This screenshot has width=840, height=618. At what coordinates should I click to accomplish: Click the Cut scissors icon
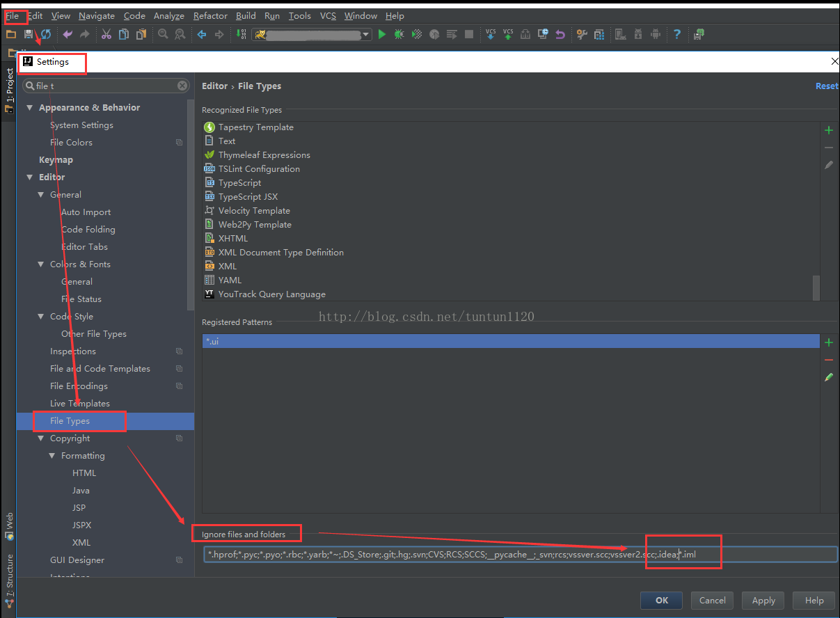tap(106, 34)
